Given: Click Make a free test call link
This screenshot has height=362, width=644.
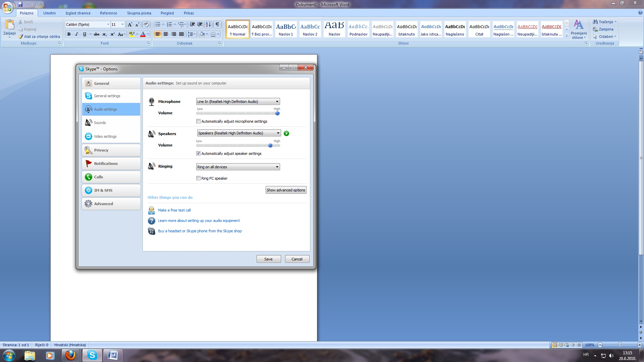Looking at the screenshot, I should coord(174,210).
